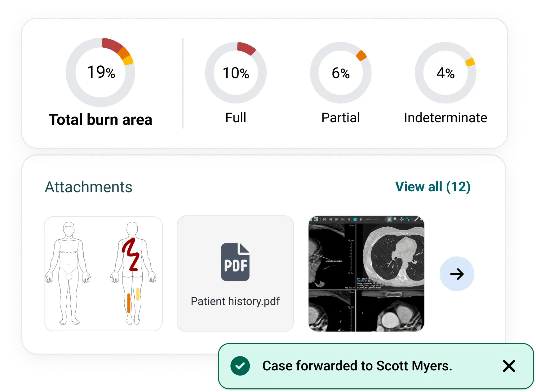Screen dimensions: 536x392
Task: Jump to first image in the CT stack
Action: coord(324,219)
